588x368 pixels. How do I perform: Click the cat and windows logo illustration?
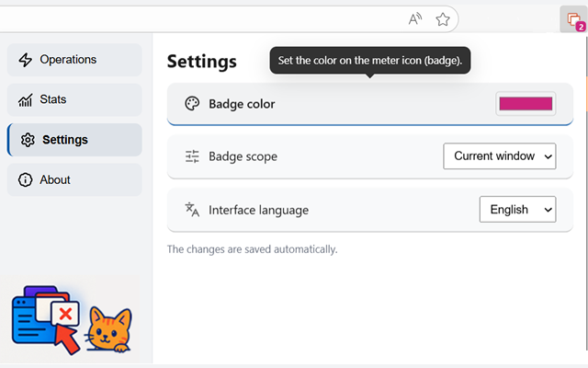[72, 320]
